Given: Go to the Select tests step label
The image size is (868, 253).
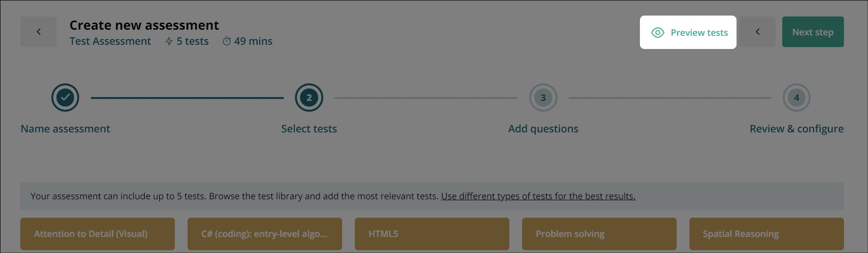Looking at the screenshot, I should (309, 129).
